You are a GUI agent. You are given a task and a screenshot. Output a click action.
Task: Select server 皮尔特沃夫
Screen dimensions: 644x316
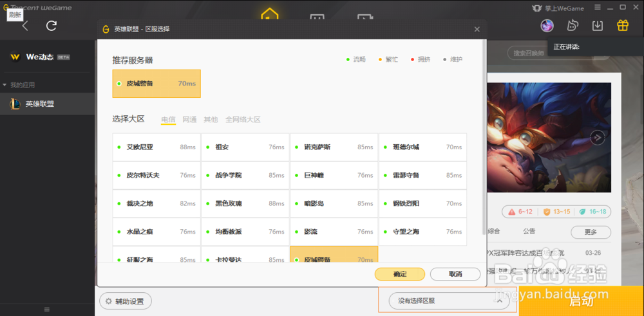coord(156,175)
